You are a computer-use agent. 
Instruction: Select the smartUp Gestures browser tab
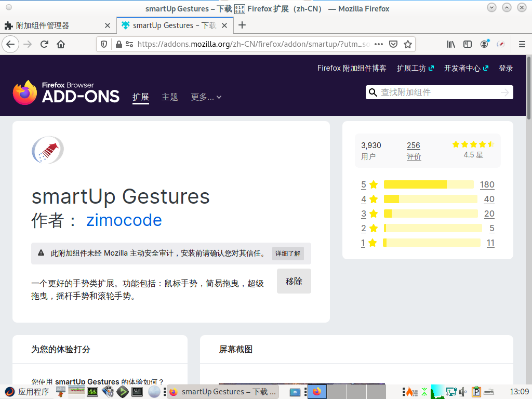[x=175, y=25]
